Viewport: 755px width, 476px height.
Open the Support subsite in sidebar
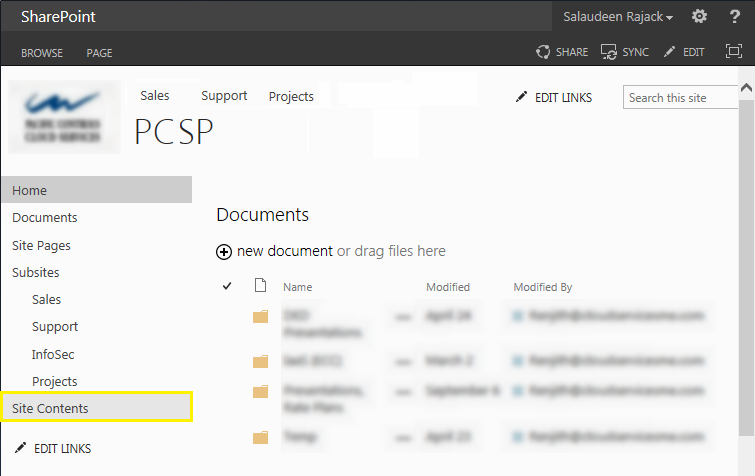[x=55, y=327]
